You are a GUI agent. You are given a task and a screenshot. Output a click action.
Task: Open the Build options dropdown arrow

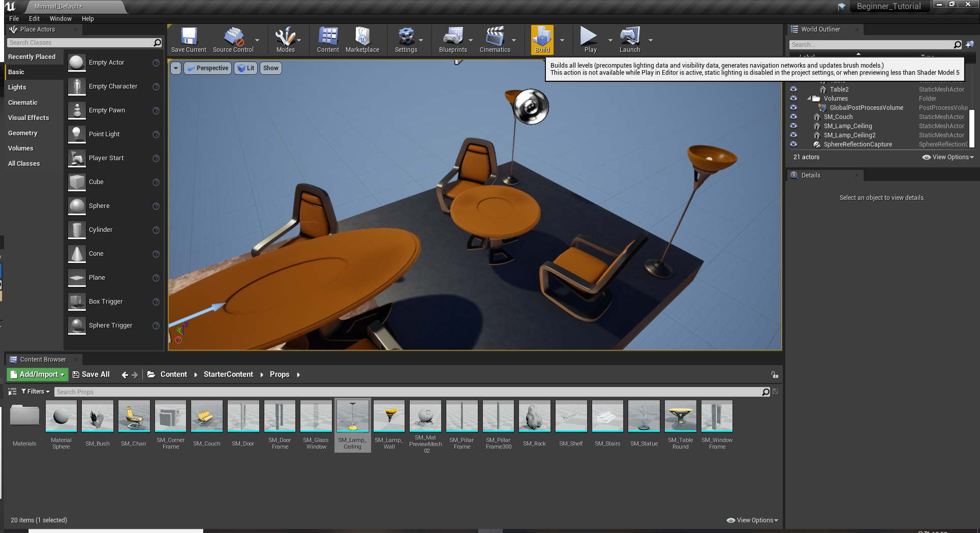(x=562, y=40)
